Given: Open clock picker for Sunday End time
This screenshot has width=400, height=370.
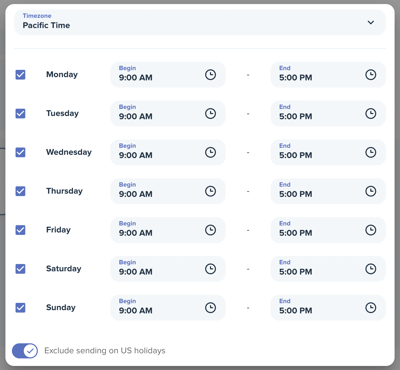Looking at the screenshot, I should tap(371, 308).
